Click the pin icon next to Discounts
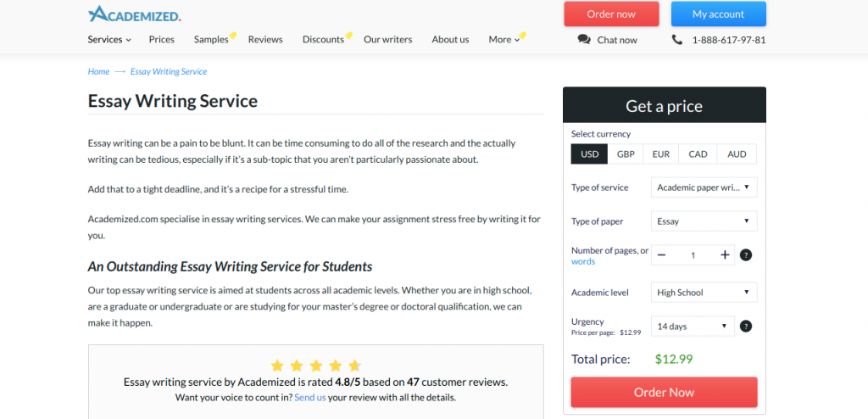The height and width of the screenshot is (419, 868). click(348, 36)
